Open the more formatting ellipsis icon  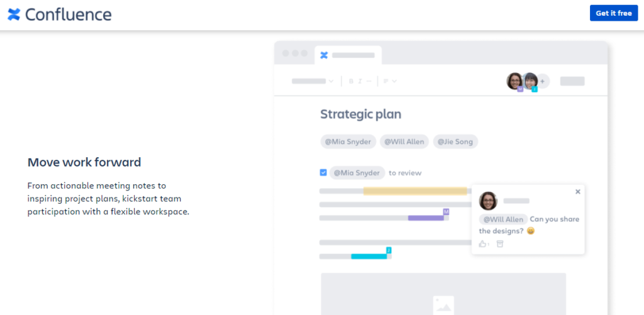point(369,81)
